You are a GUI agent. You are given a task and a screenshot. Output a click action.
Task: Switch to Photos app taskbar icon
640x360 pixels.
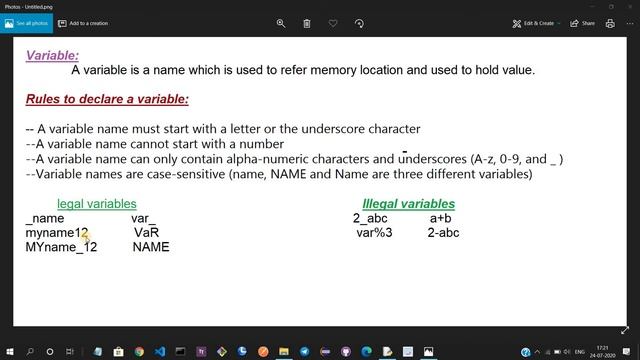[428, 351]
